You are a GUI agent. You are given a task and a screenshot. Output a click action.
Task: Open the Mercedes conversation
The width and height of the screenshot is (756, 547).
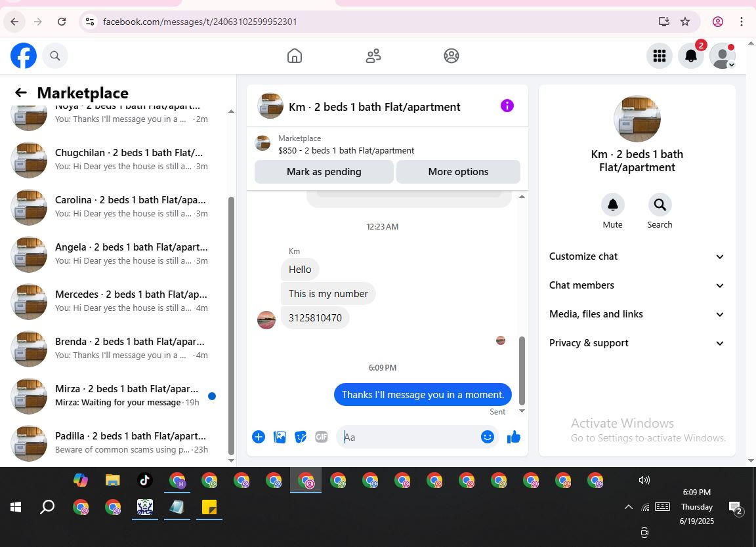(115, 301)
